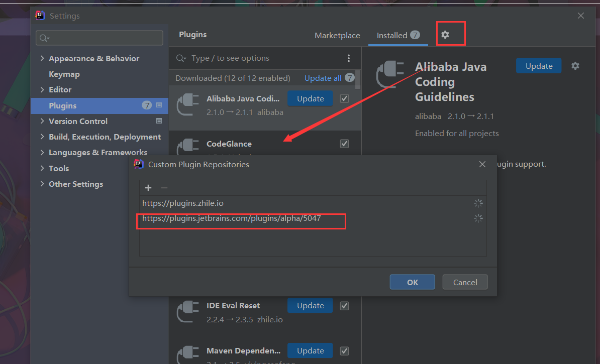Expand the Other Settings node
The width and height of the screenshot is (600, 364).
tap(42, 184)
